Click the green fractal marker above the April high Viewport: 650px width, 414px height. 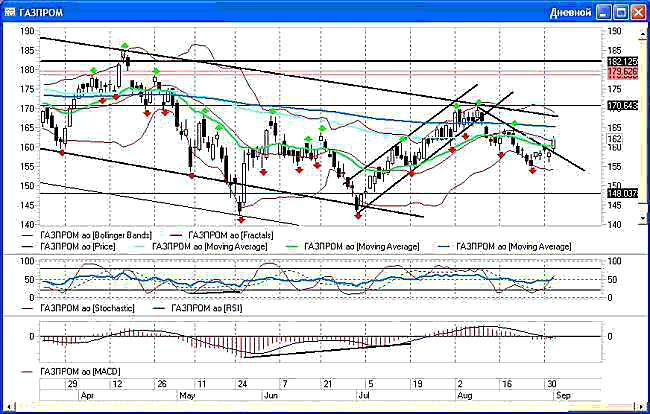(x=125, y=46)
